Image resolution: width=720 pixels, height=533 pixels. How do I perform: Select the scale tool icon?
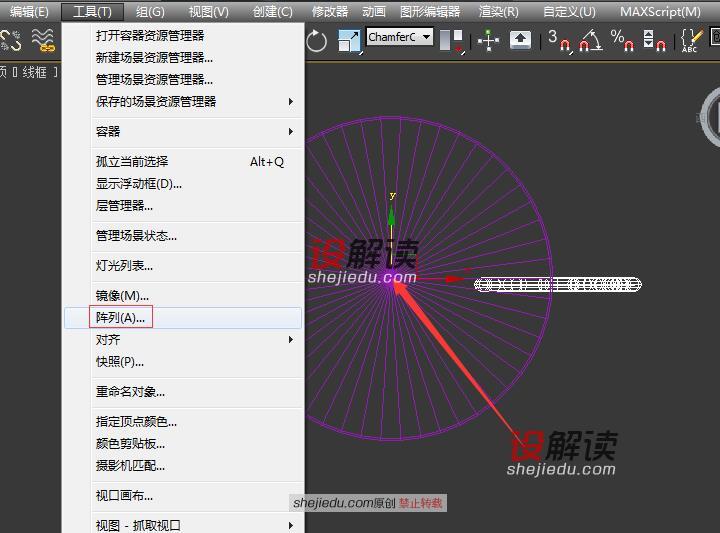pyautogui.click(x=349, y=40)
